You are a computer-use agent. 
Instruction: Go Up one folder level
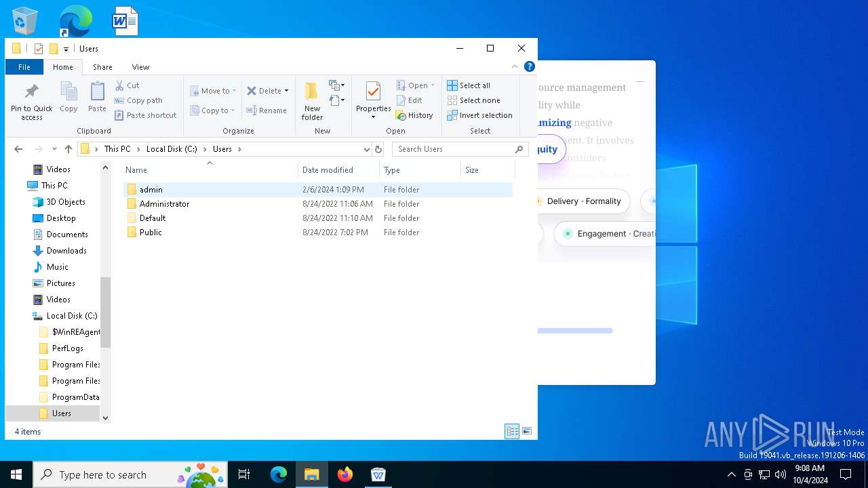68,149
